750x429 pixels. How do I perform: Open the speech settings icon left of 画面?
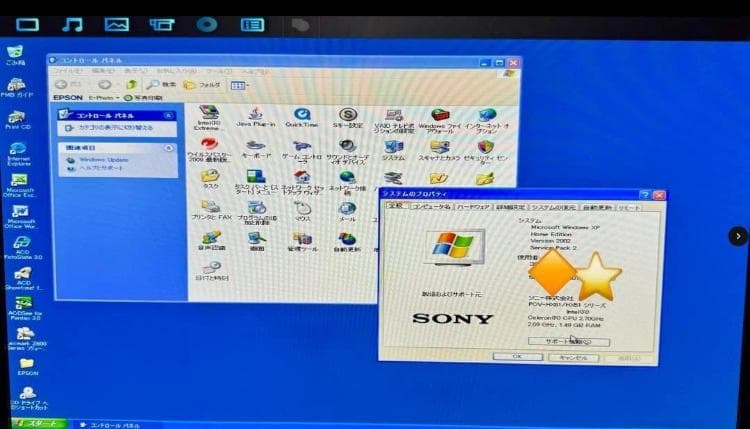point(211,241)
